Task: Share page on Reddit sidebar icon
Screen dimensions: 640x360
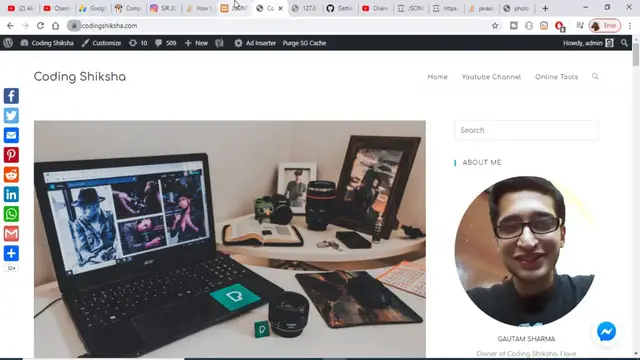Action: click(x=11, y=174)
